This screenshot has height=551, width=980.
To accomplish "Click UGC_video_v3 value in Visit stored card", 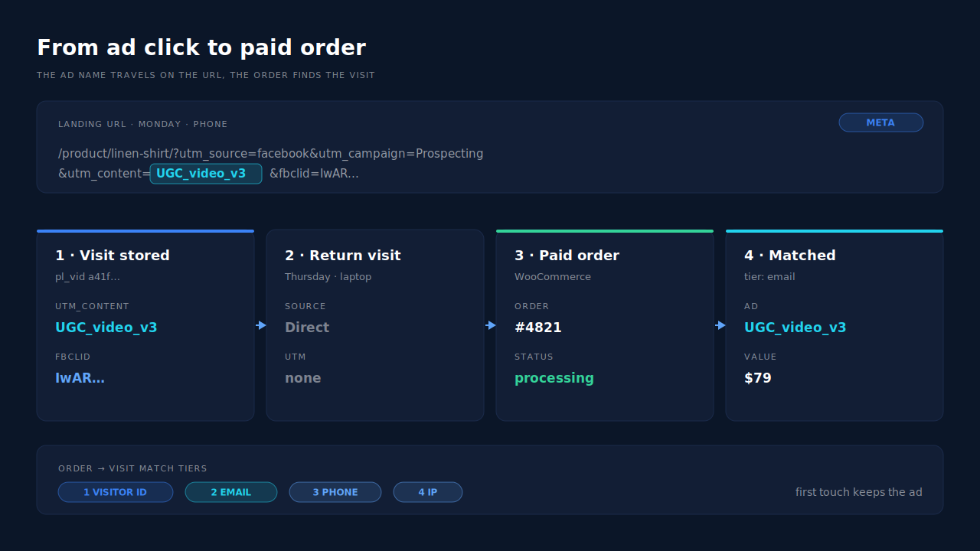I will click(106, 328).
